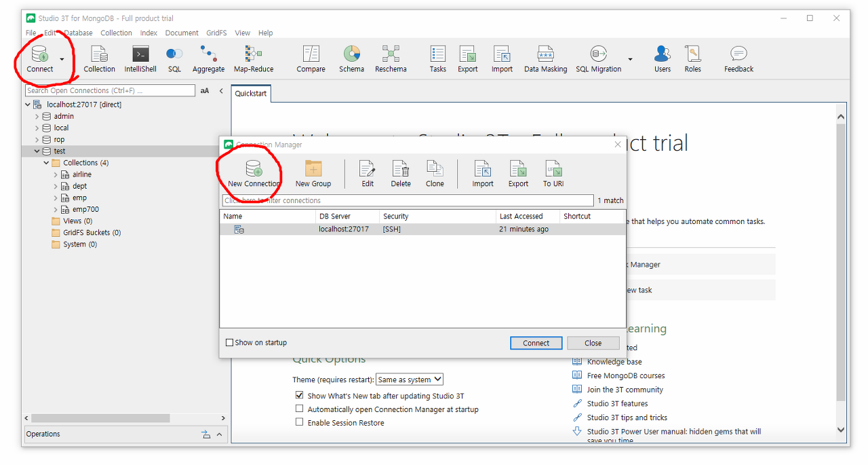Check Show on startup
This screenshot has height=465, width=868.
pos(230,343)
